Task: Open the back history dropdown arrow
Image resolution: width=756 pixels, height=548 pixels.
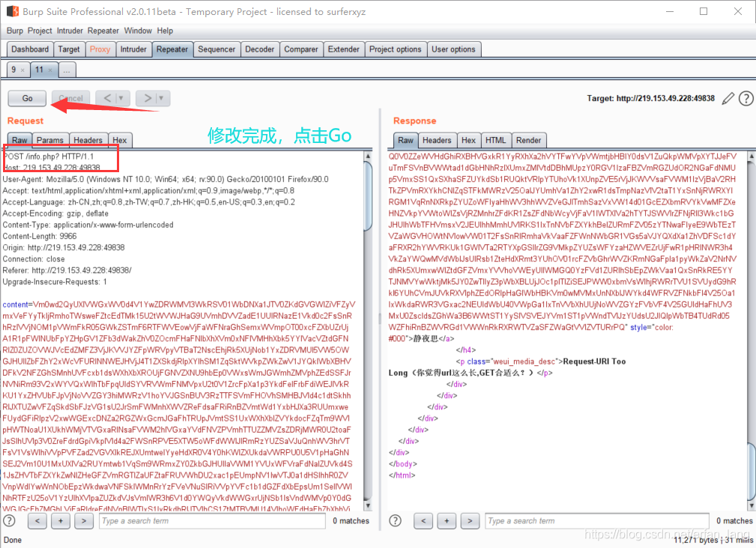Action: click(122, 98)
